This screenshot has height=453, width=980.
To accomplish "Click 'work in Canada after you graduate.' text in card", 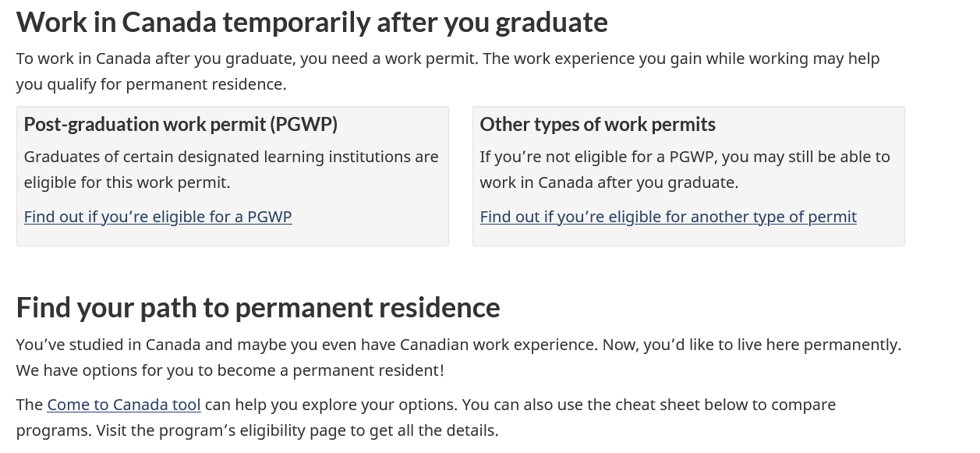I will pos(608,182).
